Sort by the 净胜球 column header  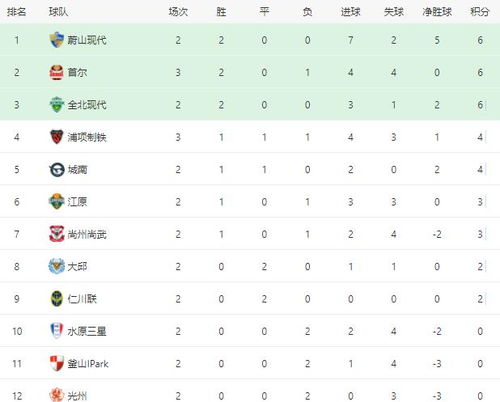(437, 12)
